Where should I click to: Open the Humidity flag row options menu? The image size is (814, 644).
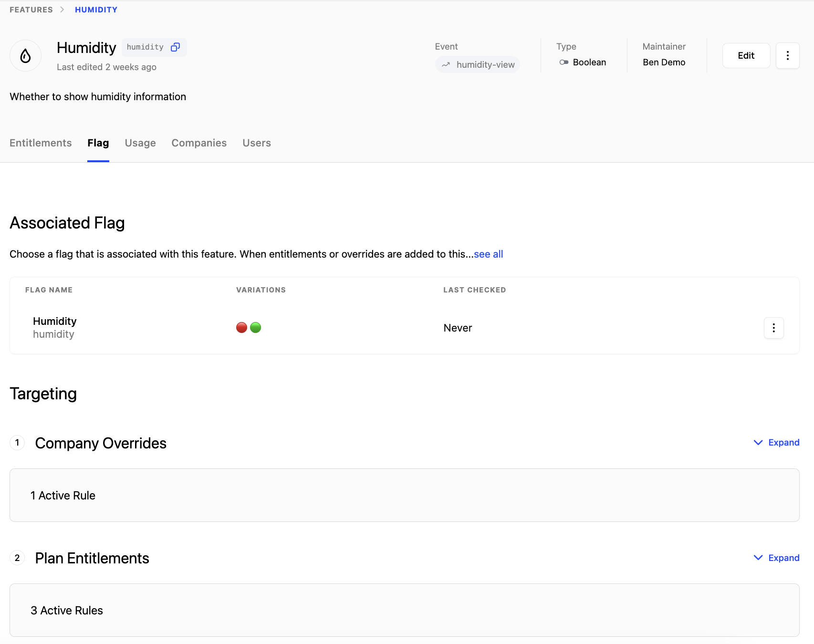coord(773,328)
